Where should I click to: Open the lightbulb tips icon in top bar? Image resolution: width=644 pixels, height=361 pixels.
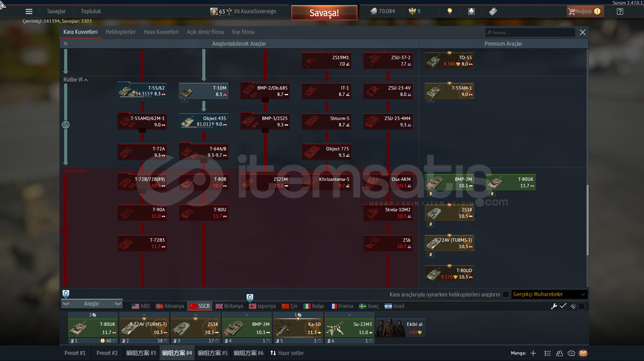(449, 11)
